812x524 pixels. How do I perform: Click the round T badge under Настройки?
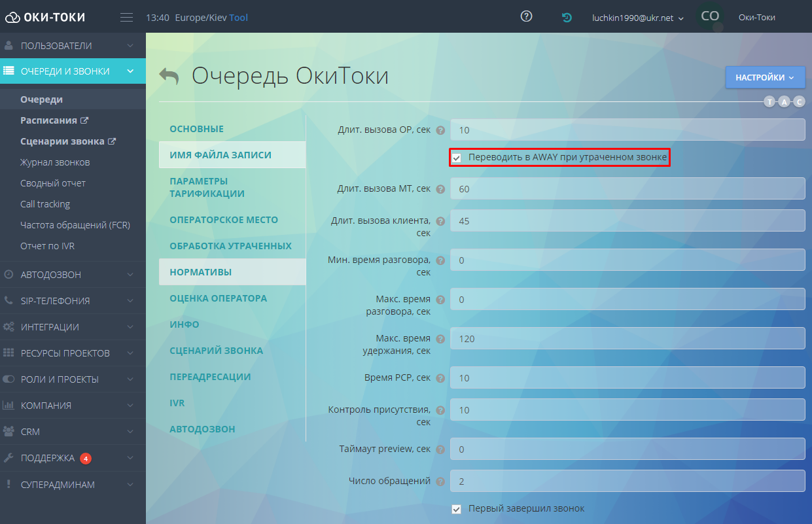[x=769, y=101]
